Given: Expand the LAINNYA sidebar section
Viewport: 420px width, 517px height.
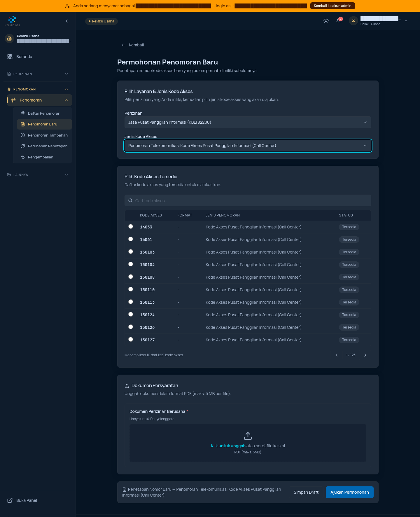Looking at the screenshot, I should (x=38, y=175).
